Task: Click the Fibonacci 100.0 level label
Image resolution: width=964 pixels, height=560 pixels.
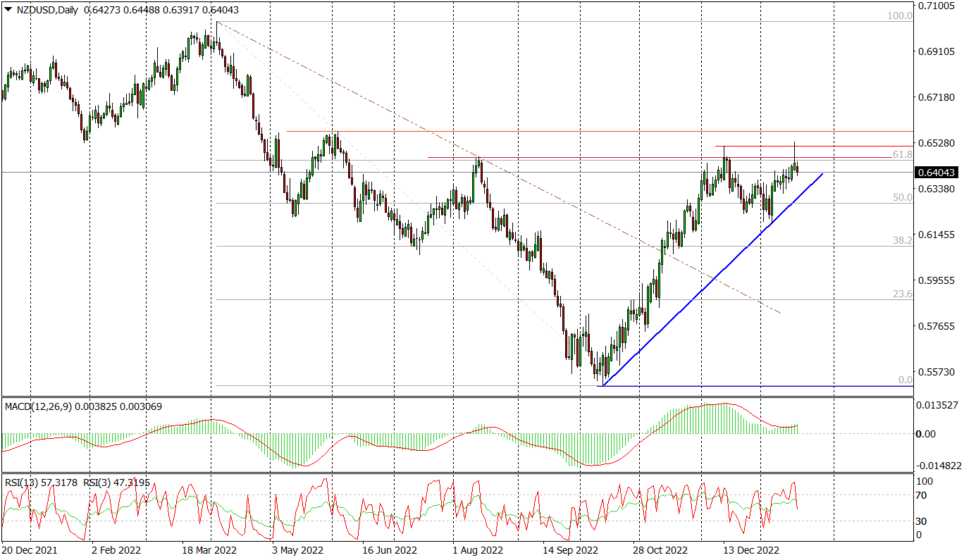Action: (900, 15)
